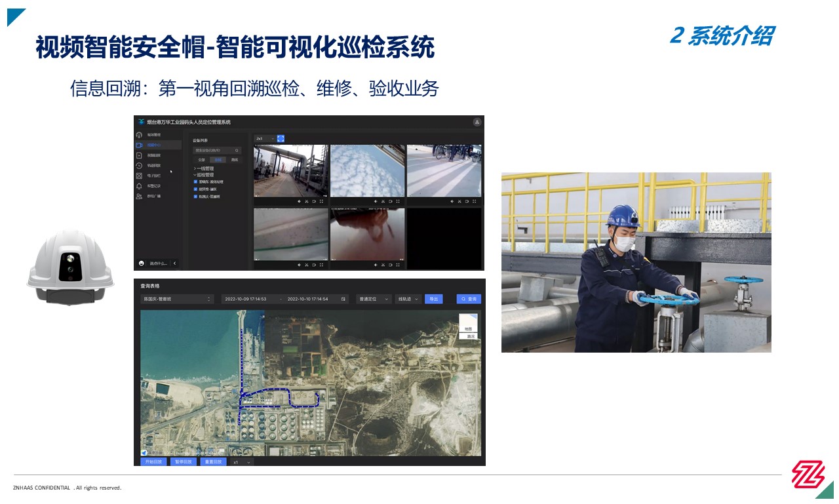The width and height of the screenshot is (839, 504).
Task: Expand the 一线管理 tree group
Action: 195,168
